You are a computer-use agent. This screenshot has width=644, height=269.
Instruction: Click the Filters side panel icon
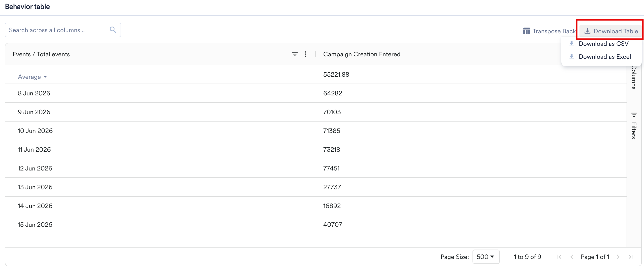point(634,115)
